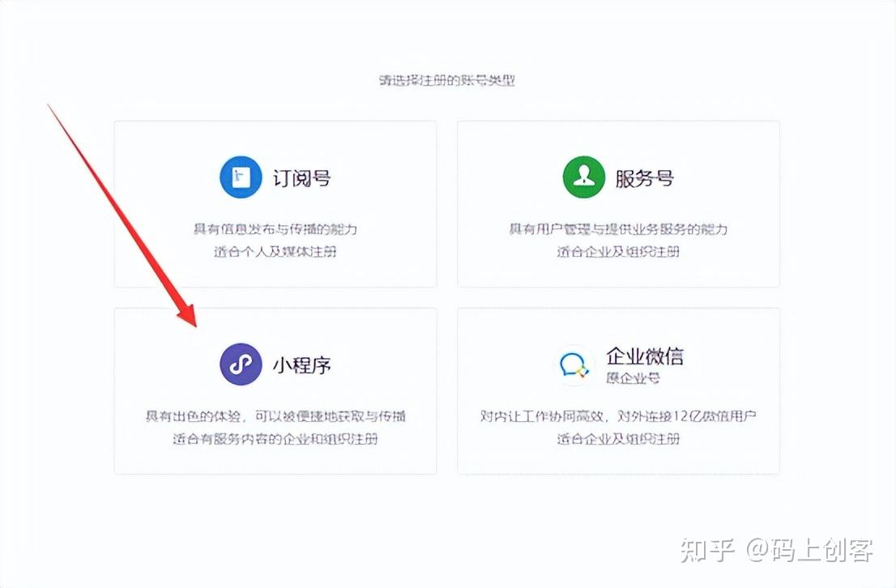Viewport: 896px width, 588px height.
Task: Click the green 服务号 person icon
Action: click(583, 177)
